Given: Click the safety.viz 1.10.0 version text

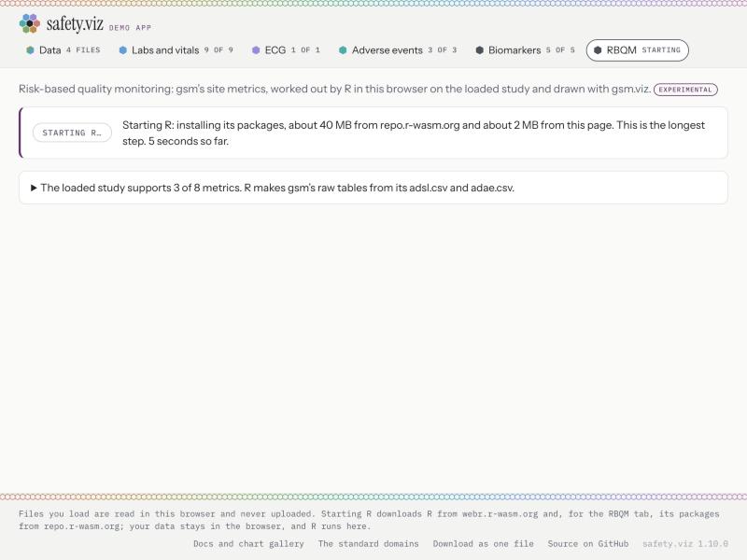Looking at the screenshot, I should tap(685, 544).
